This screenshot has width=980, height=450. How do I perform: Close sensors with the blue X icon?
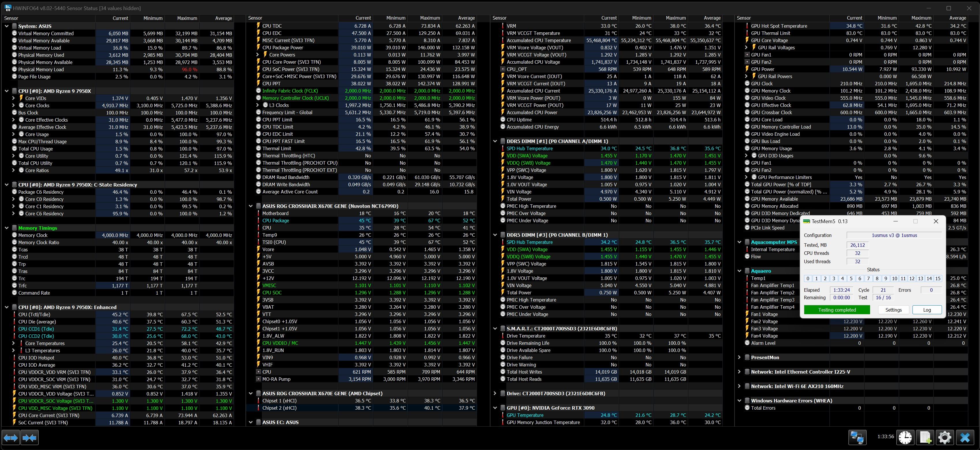(x=965, y=437)
